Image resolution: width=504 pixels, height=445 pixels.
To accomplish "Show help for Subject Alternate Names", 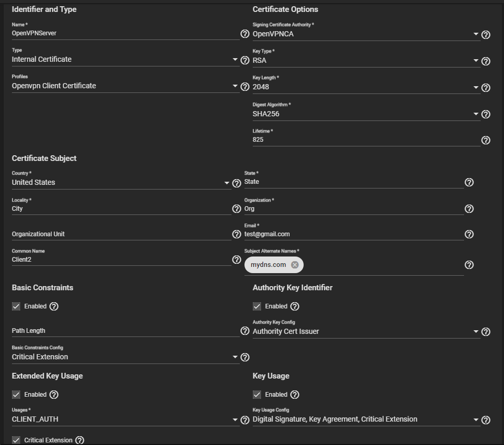I will pyautogui.click(x=469, y=265).
